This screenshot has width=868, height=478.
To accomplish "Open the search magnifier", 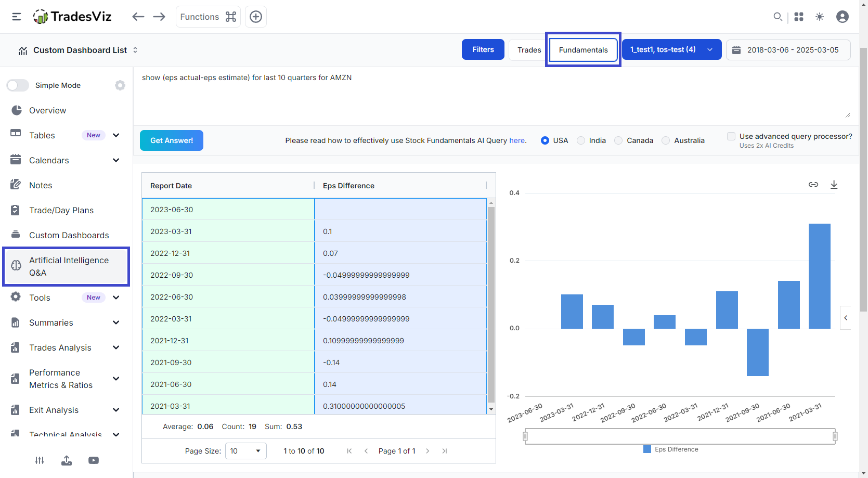I will click(778, 17).
